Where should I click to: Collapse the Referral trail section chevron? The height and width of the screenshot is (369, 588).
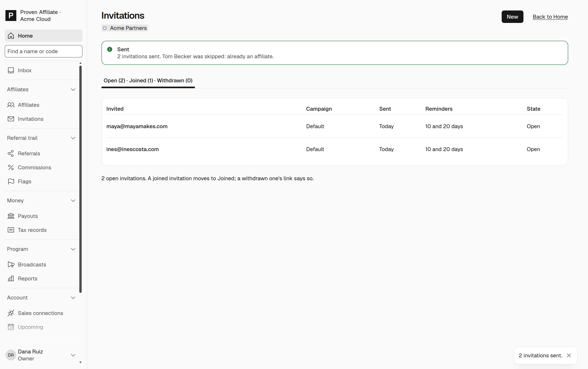click(73, 138)
